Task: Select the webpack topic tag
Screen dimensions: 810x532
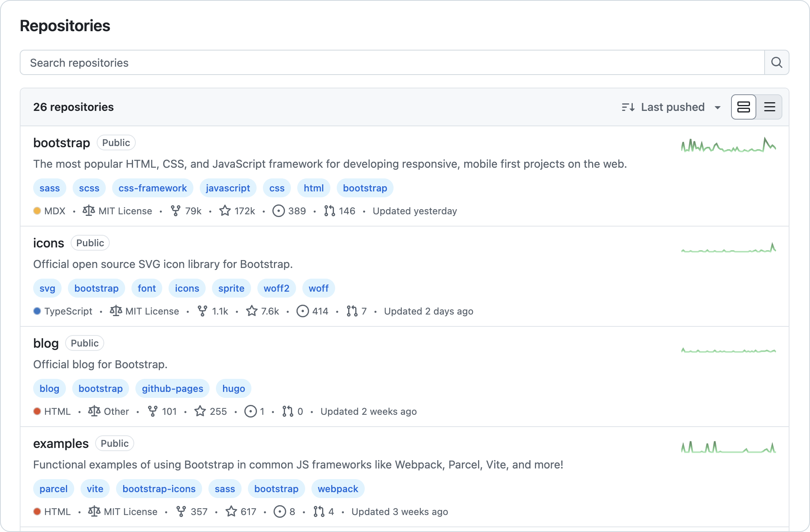Action: pyautogui.click(x=338, y=489)
